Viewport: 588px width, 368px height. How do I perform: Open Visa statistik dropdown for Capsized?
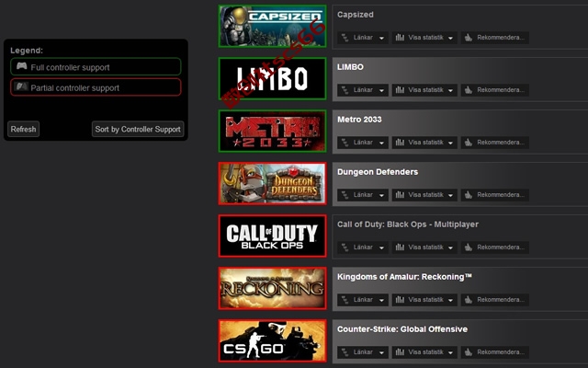coord(424,38)
